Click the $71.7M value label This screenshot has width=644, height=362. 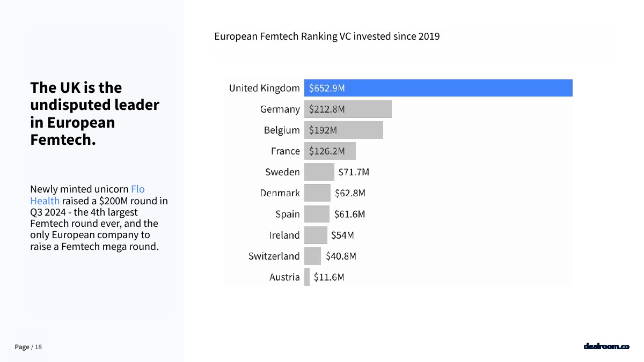[354, 172]
